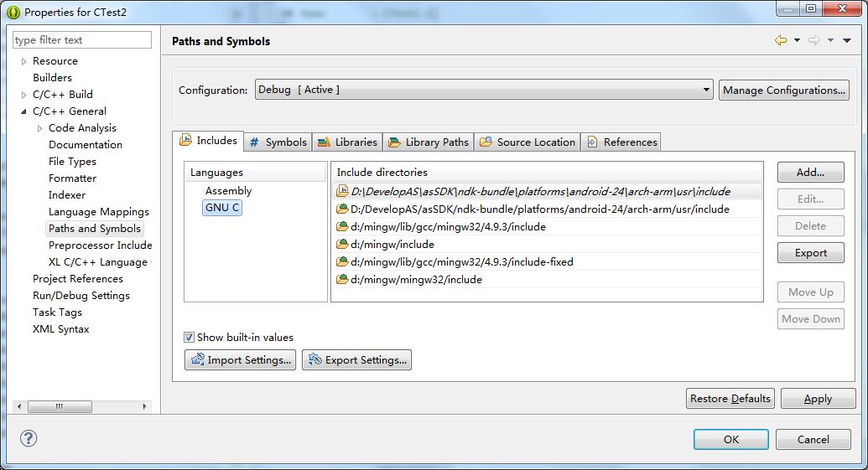868x470 pixels.
Task: Click icon of mingw32/4.9.3/include entry
Action: pyautogui.click(x=343, y=227)
